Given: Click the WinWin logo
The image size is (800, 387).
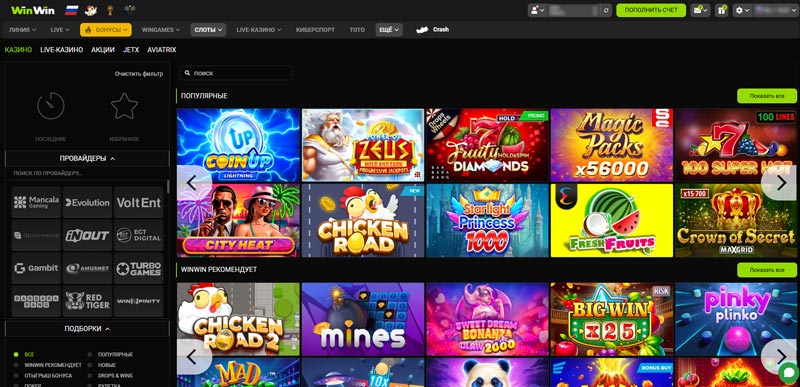Looking at the screenshot, I should click(x=33, y=10).
